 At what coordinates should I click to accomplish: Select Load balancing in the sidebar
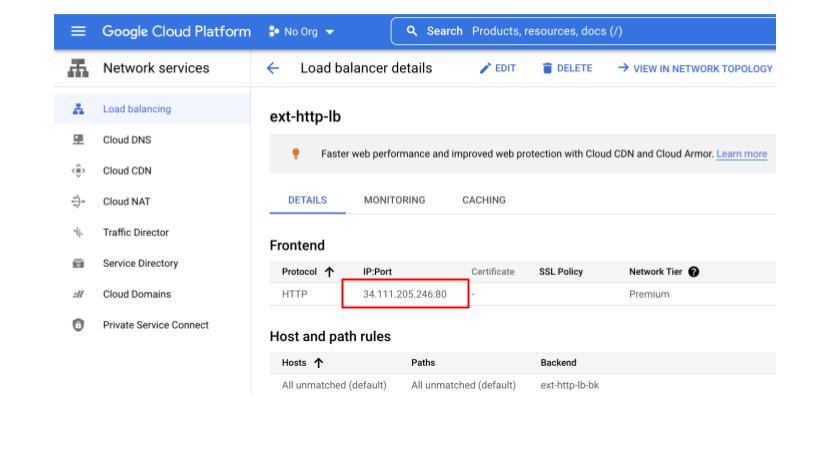pyautogui.click(x=152, y=109)
